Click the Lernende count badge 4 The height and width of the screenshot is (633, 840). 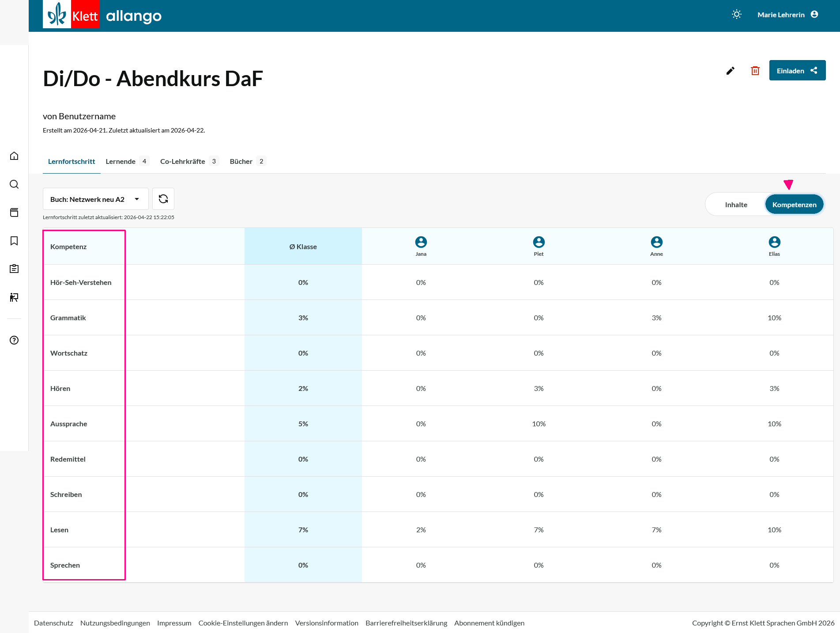(x=144, y=161)
